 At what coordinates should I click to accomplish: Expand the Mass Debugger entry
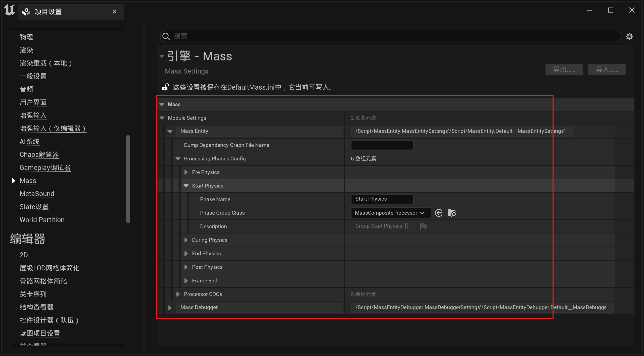170,308
